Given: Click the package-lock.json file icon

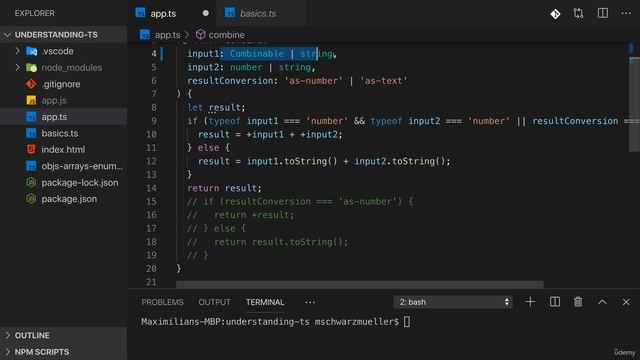Looking at the screenshot, I should click(31, 182).
